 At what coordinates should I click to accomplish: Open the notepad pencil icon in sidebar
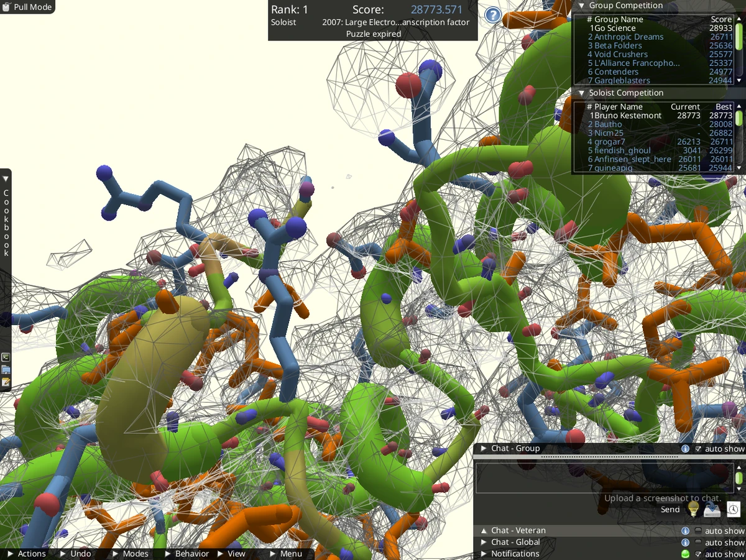(x=6, y=382)
